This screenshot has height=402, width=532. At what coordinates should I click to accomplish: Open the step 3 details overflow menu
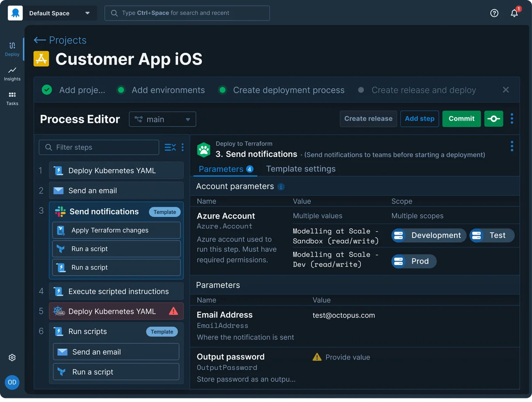point(512,146)
